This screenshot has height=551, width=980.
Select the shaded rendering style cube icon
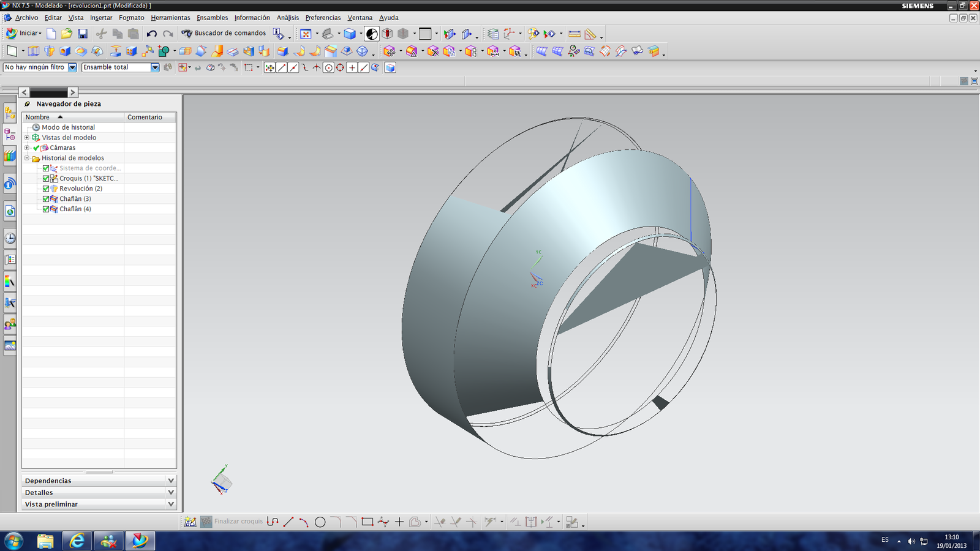350,34
